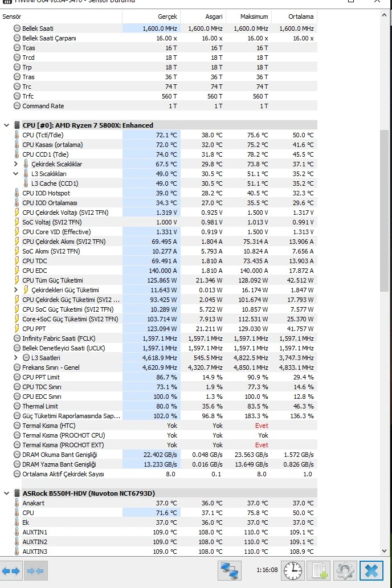
Task: Open the network remote monitoring icon
Action: click(229, 571)
